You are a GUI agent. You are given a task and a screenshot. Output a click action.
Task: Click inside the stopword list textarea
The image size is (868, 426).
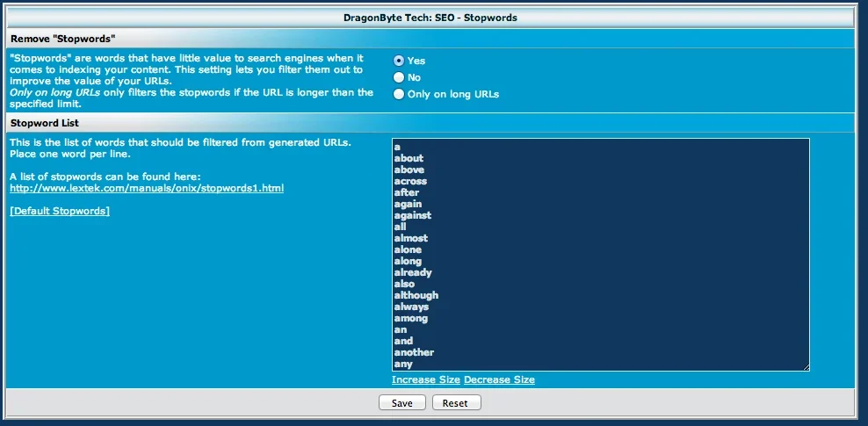(x=601, y=255)
